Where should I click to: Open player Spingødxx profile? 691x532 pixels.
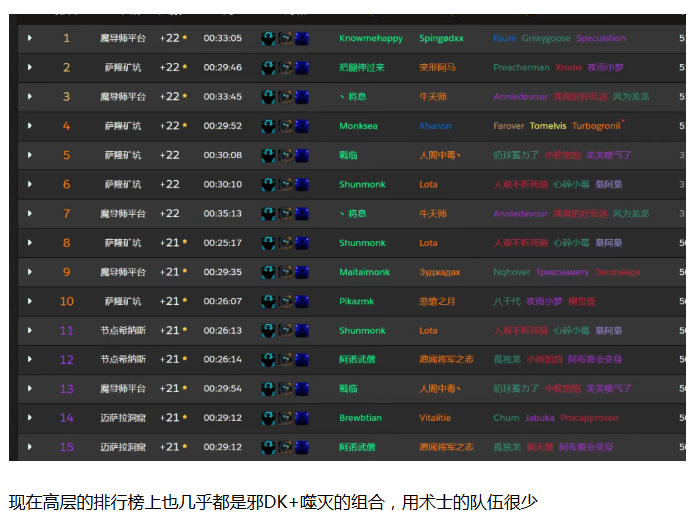coord(441,38)
